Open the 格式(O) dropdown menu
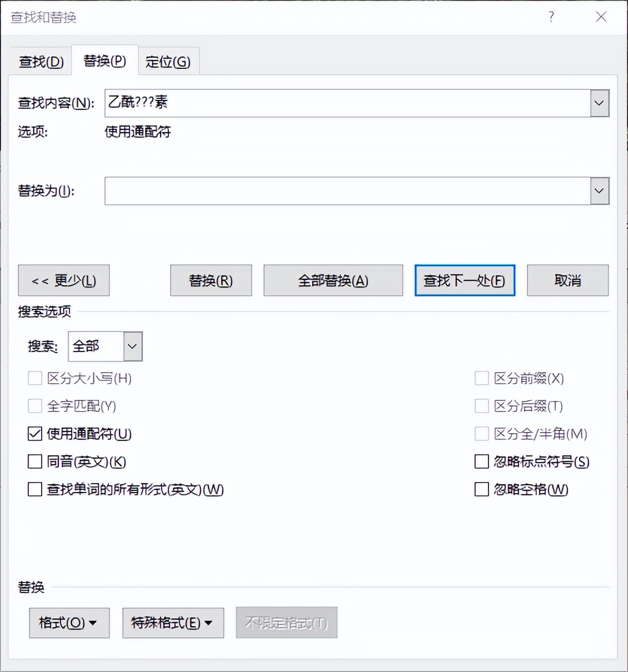The height and width of the screenshot is (672, 628). point(69,623)
